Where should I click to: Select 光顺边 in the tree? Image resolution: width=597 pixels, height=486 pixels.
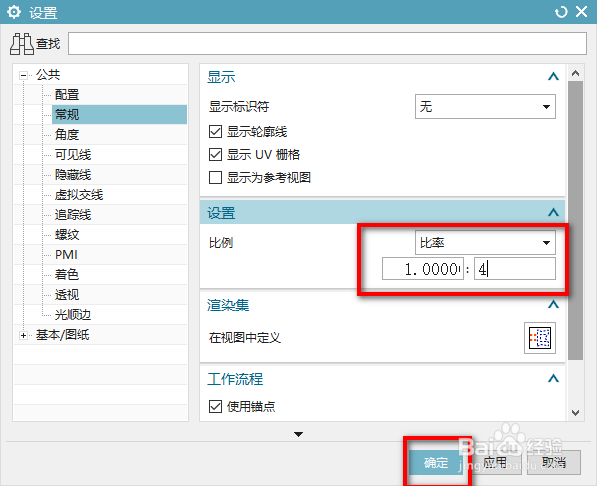click(73, 315)
